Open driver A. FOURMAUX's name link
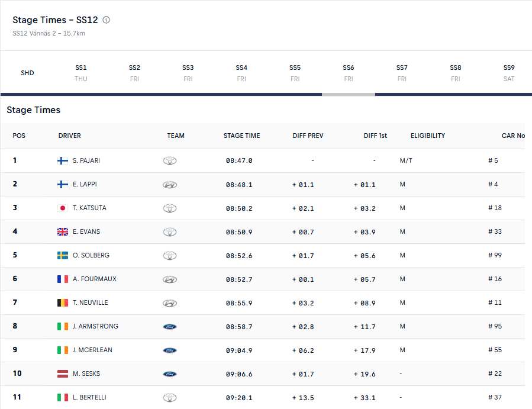Image resolution: width=532 pixels, height=409 pixels. point(94,279)
